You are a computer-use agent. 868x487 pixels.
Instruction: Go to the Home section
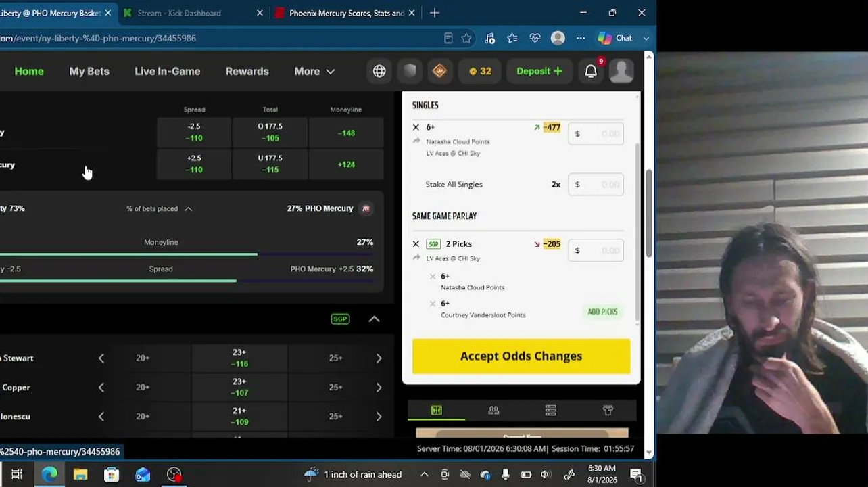[29, 71]
